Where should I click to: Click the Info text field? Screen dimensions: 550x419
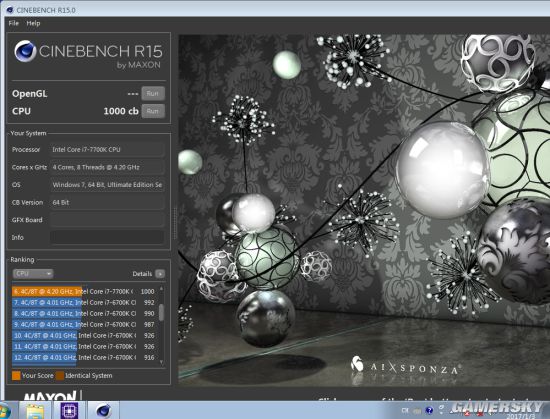pyautogui.click(x=107, y=237)
